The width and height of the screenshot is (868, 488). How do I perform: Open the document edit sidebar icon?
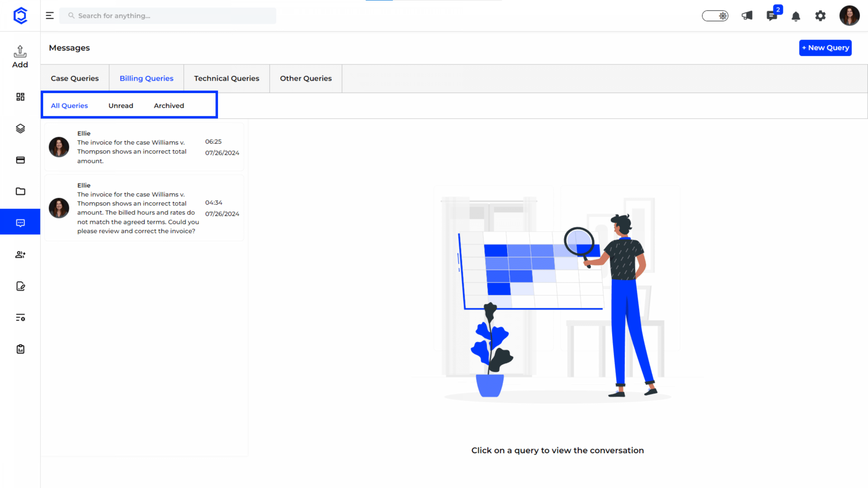tap(20, 286)
